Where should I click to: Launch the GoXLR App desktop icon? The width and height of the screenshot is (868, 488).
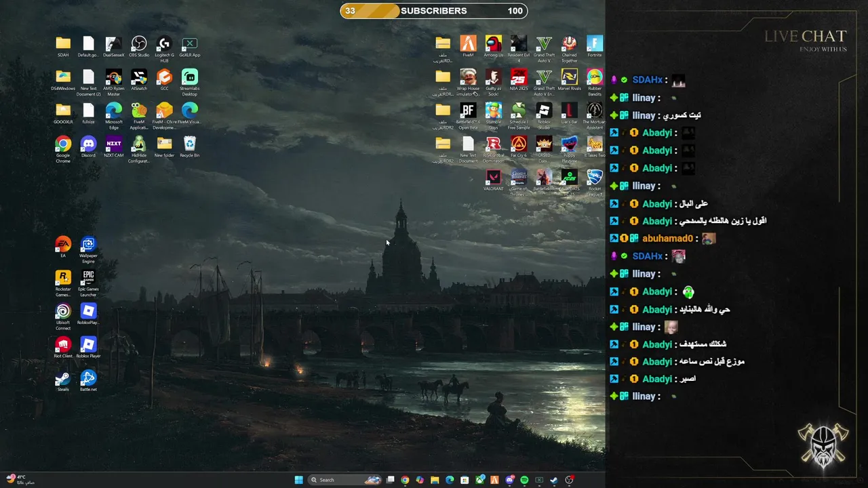tap(190, 47)
